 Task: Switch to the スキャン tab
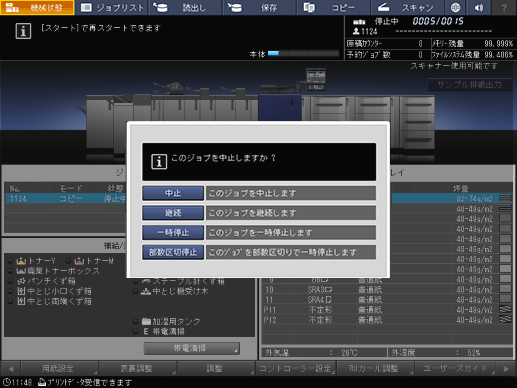tap(407, 7)
